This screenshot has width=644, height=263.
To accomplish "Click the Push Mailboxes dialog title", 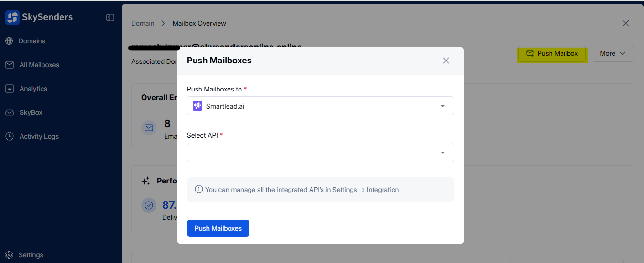I will coord(219,61).
